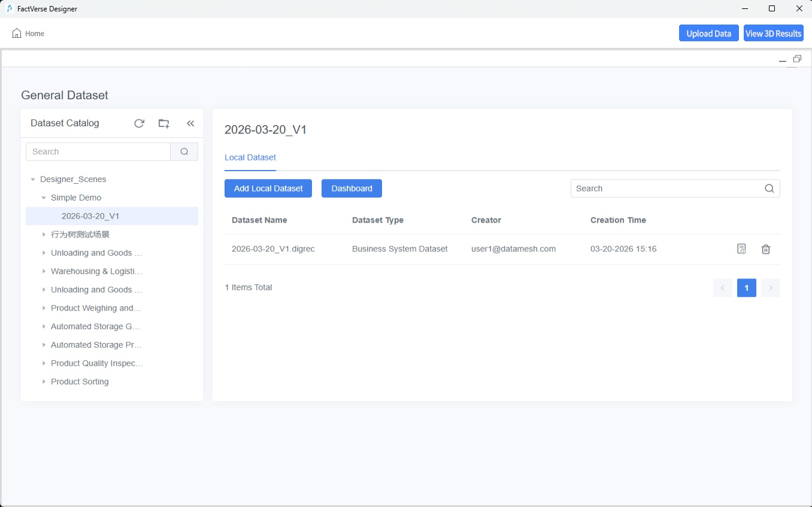Delete the 2026-03-20_V1.digrec dataset
Image resolution: width=812 pixels, height=507 pixels.
pyautogui.click(x=765, y=249)
